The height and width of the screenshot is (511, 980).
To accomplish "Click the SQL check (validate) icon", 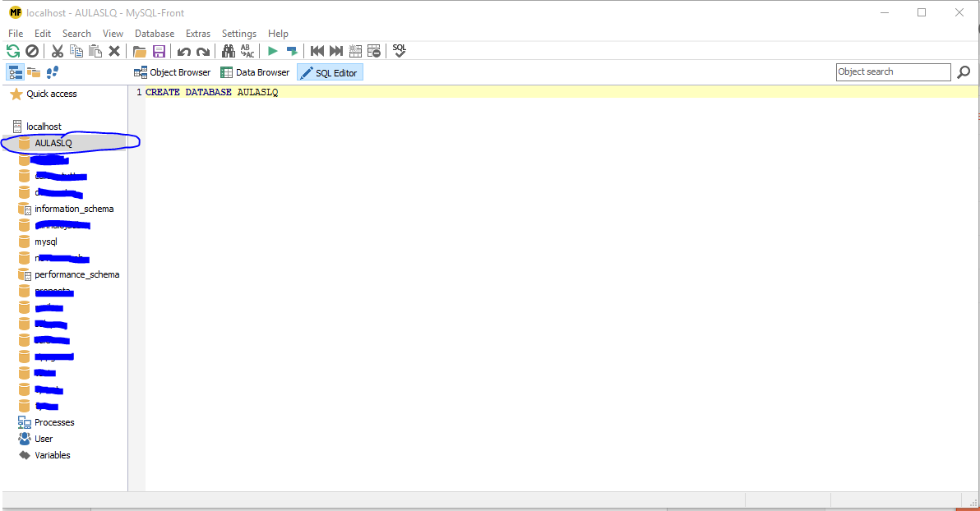I will (400, 51).
